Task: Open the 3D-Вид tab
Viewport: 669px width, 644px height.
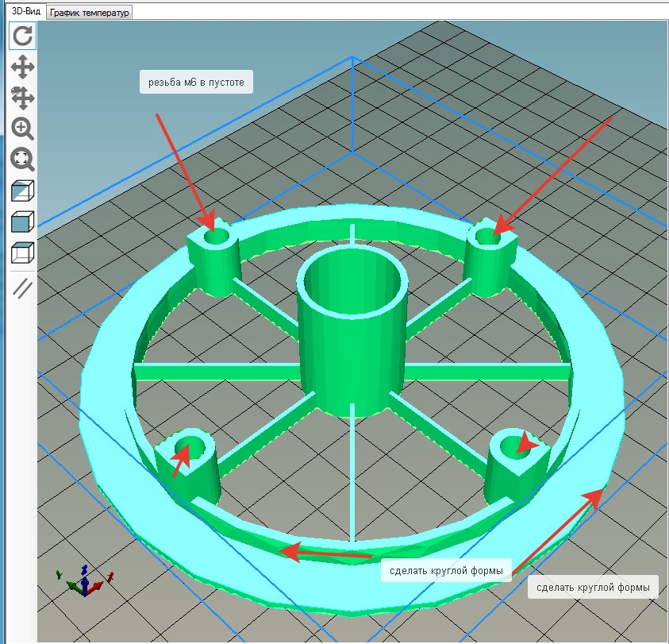Action: click(x=22, y=12)
